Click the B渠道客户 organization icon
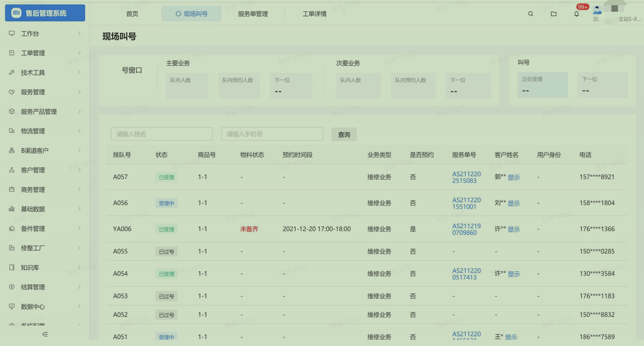The height and width of the screenshot is (346, 644). coord(12,151)
